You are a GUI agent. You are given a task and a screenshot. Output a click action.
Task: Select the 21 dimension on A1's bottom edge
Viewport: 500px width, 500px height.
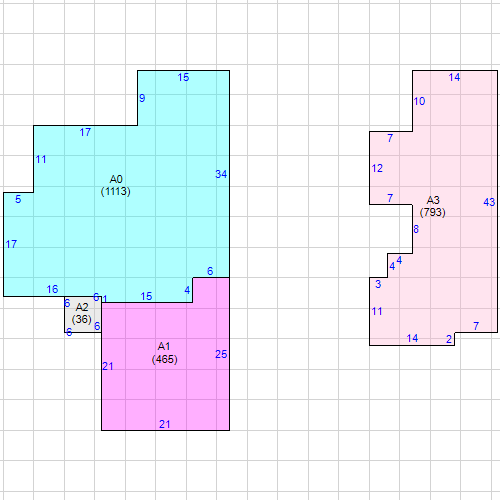pyautogui.click(x=165, y=424)
